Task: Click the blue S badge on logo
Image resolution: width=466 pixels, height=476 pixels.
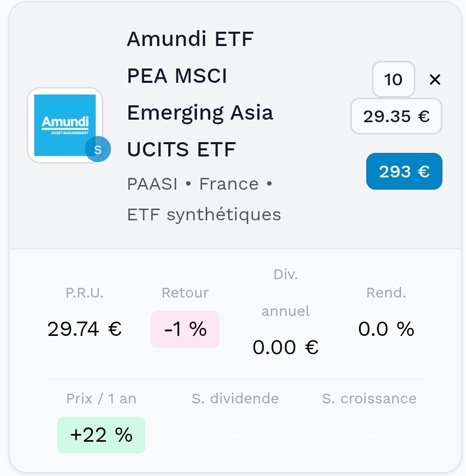Action: 98,149
